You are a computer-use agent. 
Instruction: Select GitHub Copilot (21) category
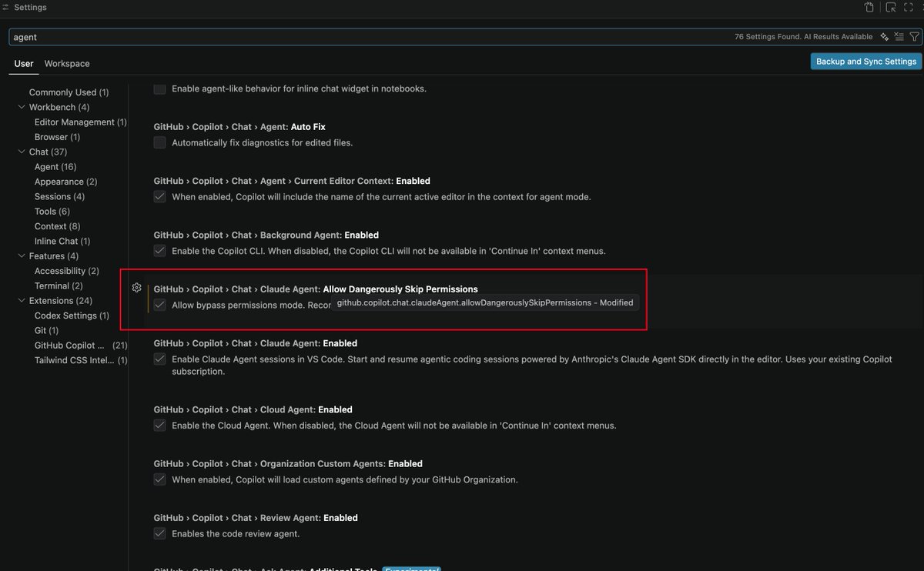(x=81, y=346)
